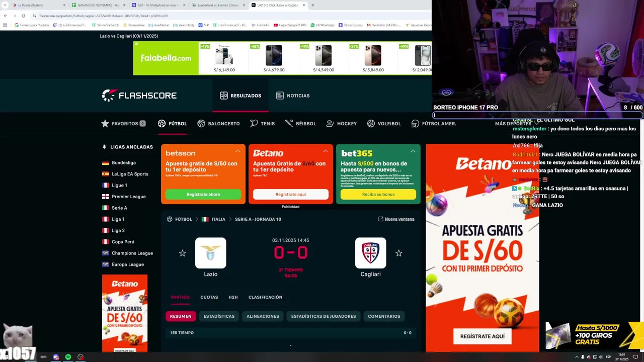
Task: Click the Flashscore logo
Action: (x=139, y=96)
